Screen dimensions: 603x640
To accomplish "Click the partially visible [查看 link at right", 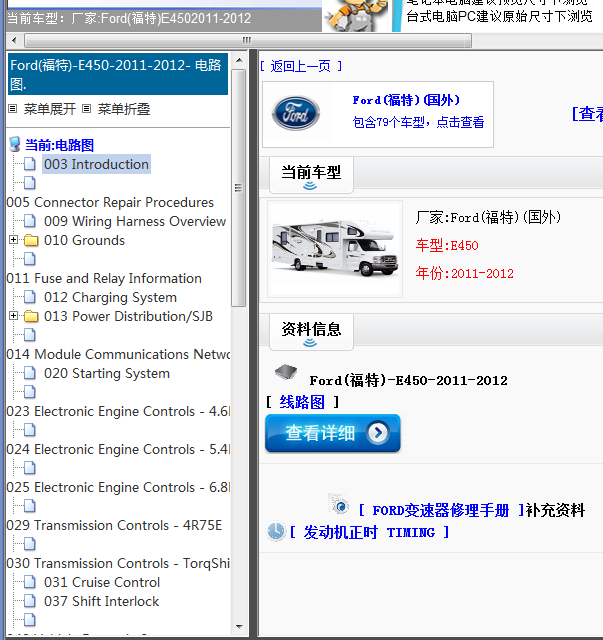I will tap(587, 114).
